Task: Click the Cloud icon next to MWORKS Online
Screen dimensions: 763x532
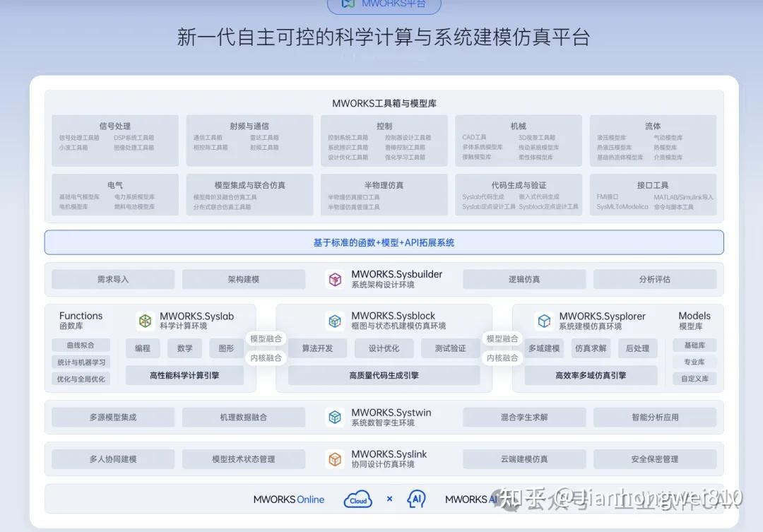Action: [x=358, y=499]
